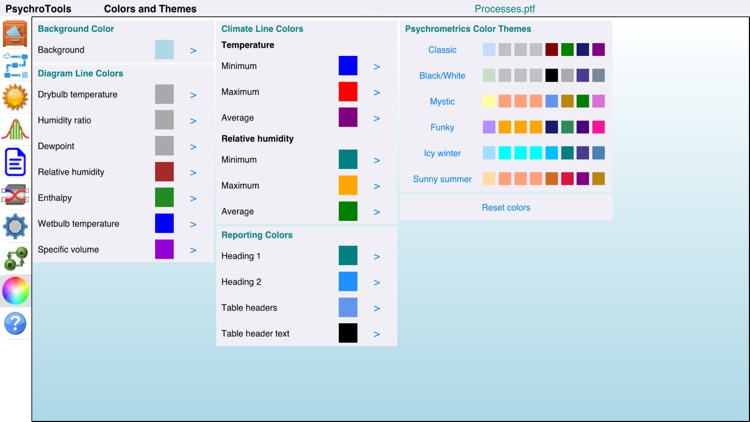Click the teal Relative humidity Minimum swatch
The width and height of the screenshot is (750, 422).
348,159
